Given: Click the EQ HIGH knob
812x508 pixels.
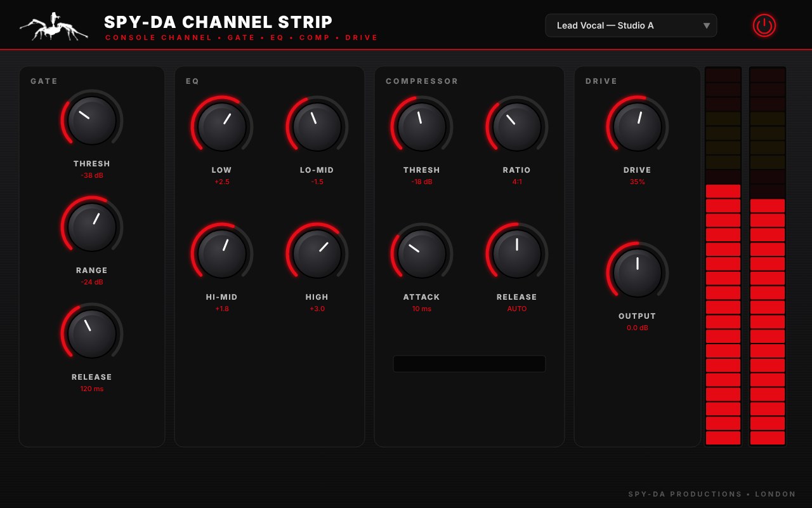Looking at the screenshot, I should (x=317, y=253).
